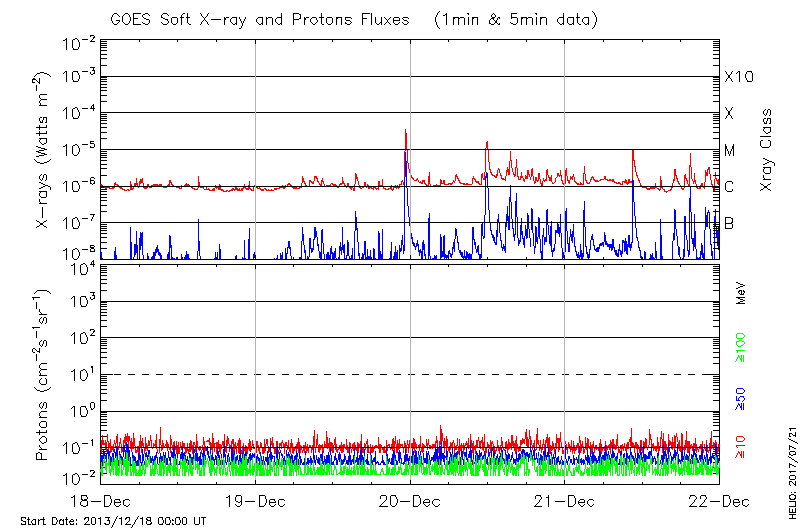
Task: Click the tallest X-ray flare peak near 20-Dec
Action: click(x=405, y=132)
